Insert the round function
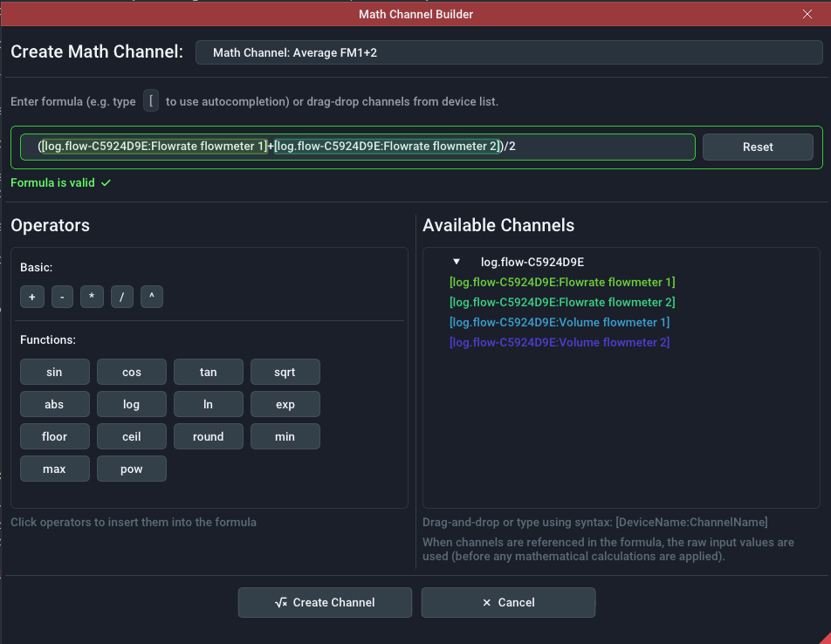831x644 pixels. click(208, 436)
